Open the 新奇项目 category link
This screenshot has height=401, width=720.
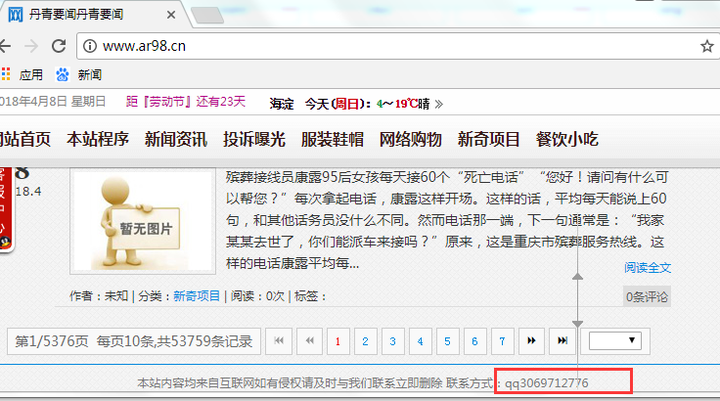pos(197,296)
